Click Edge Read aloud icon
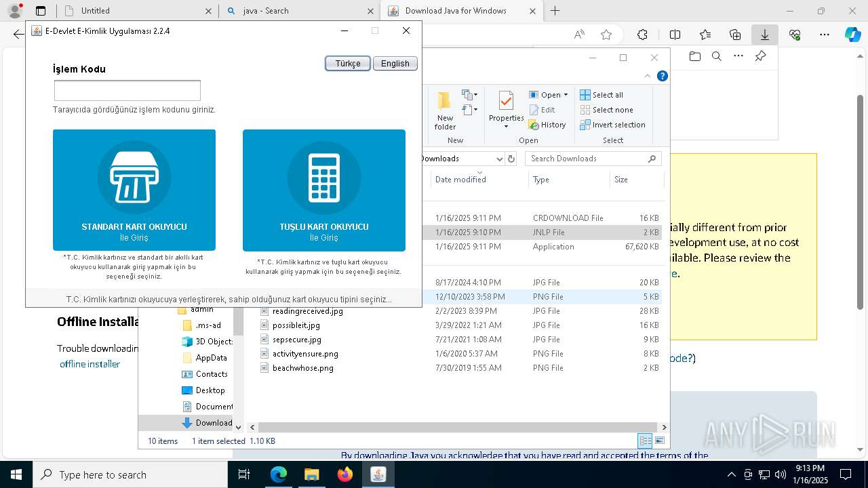 (x=579, y=35)
